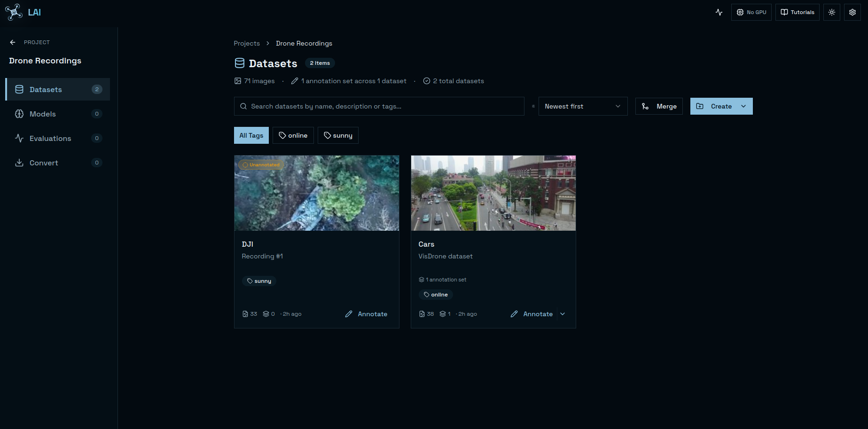This screenshot has width=868, height=429.
Task: Select Convert in the sidebar
Action: pyautogui.click(x=58, y=163)
